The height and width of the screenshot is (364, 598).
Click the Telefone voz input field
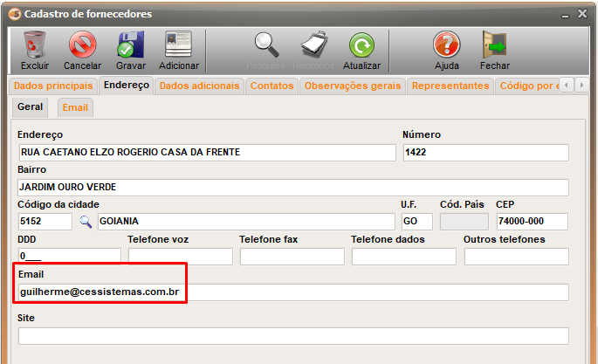(x=181, y=257)
